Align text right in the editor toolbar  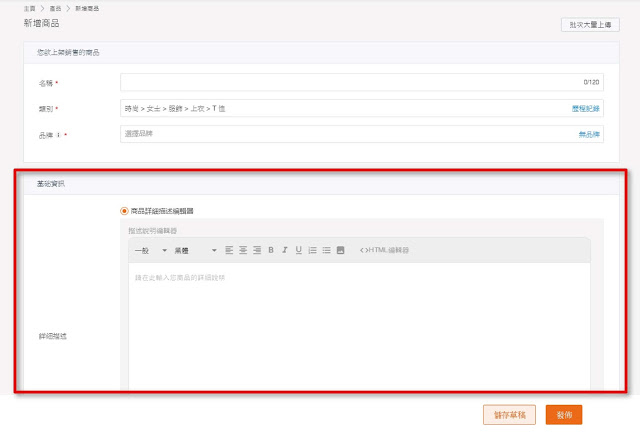coord(257,250)
